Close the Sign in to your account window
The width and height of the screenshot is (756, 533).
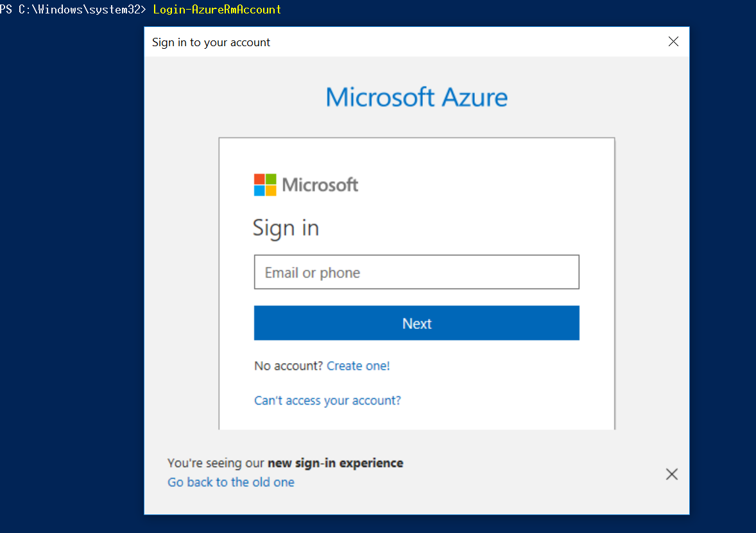673,41
